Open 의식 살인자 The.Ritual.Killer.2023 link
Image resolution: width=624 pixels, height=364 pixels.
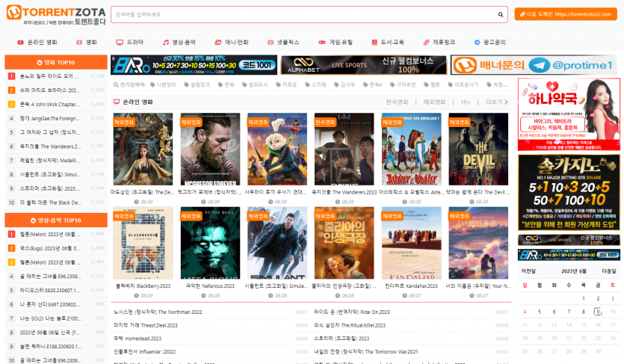pos(350,325)
